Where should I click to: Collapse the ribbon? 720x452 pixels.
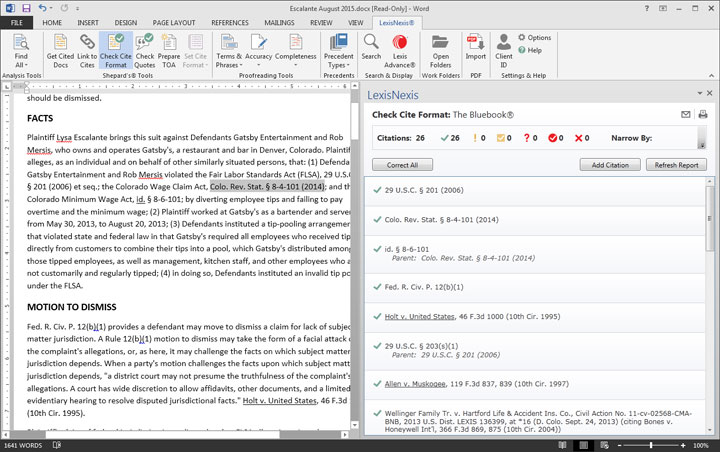pyautogui.click(x=711, y=75)
